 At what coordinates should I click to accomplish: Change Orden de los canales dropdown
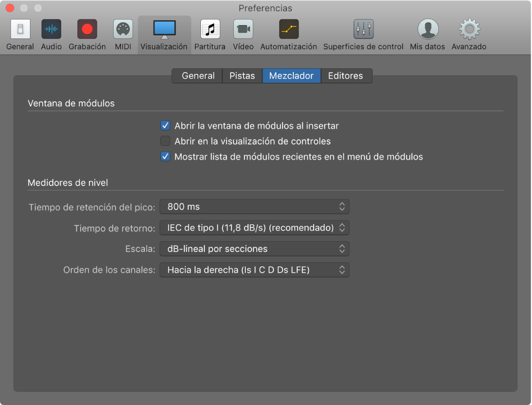pyautogui.click(x=254, y=270)
